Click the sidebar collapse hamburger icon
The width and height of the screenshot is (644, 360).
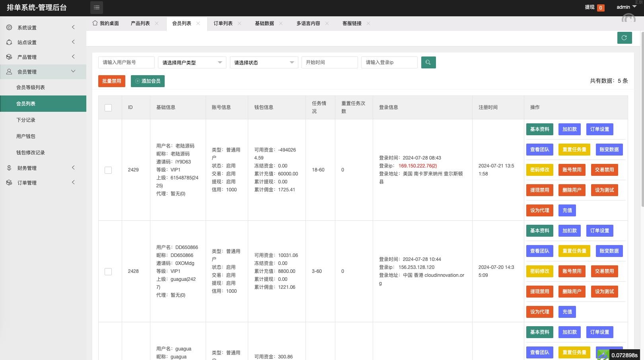point(97,7)
